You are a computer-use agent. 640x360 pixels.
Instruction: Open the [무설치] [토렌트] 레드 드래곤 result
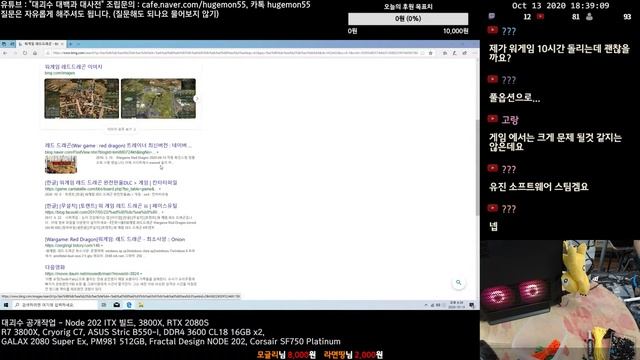(111, 206)
